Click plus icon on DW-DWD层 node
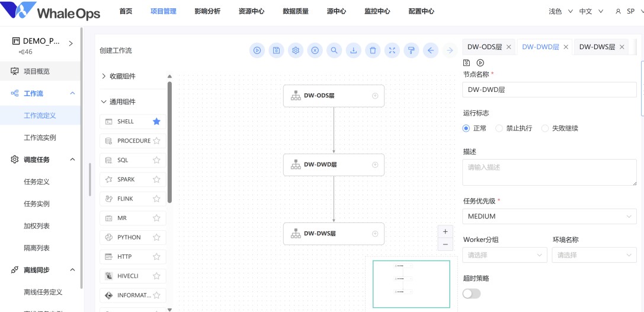Screen dimensions: 644x312 (375, 165)
